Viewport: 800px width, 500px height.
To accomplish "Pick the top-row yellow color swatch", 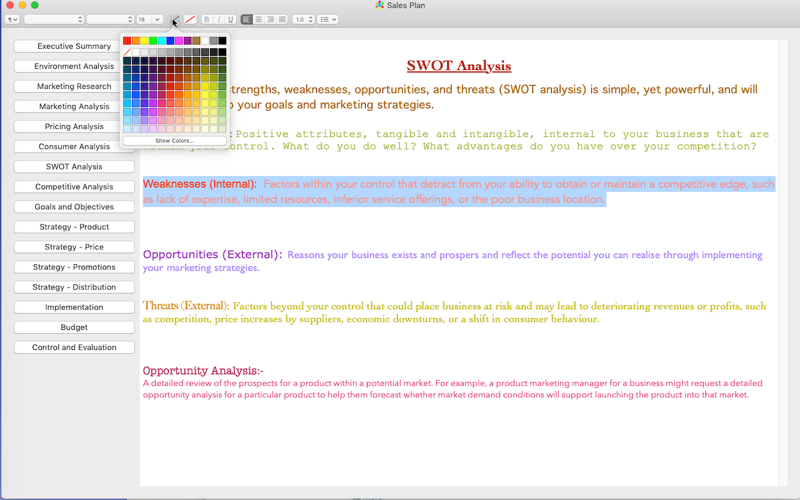I will 144,41.
